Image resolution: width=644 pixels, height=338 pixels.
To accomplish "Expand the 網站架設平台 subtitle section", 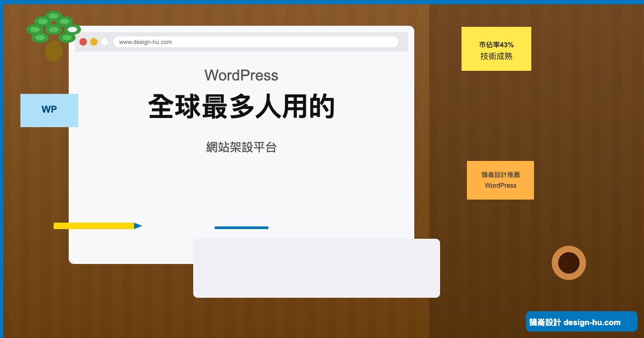I will point(241,148).
